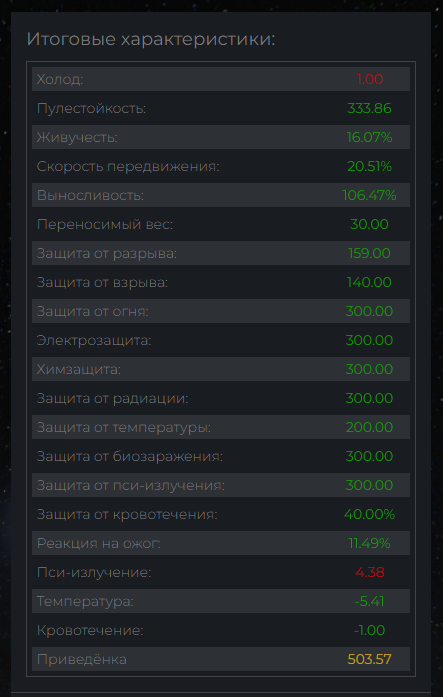Click the Приведёнка yellow value 503.57

369,659
